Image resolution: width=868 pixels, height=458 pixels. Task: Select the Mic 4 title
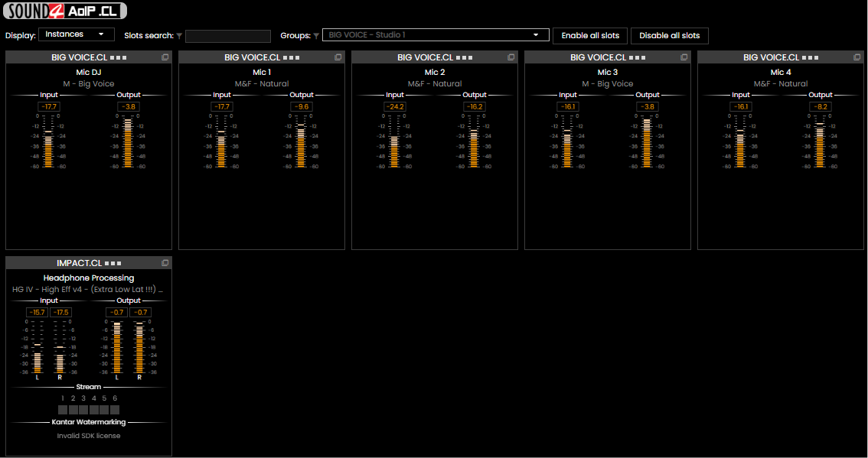tap(781, 72)
